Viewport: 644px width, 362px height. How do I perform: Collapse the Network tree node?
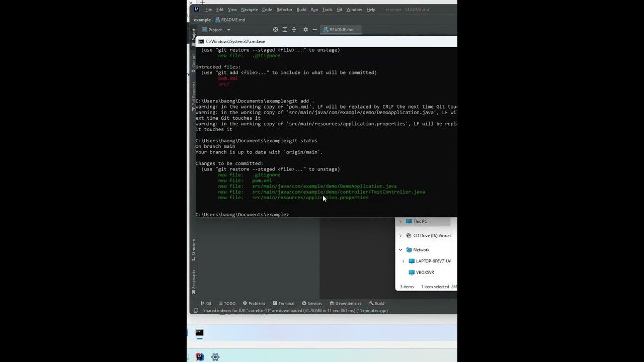pos(400,250)
